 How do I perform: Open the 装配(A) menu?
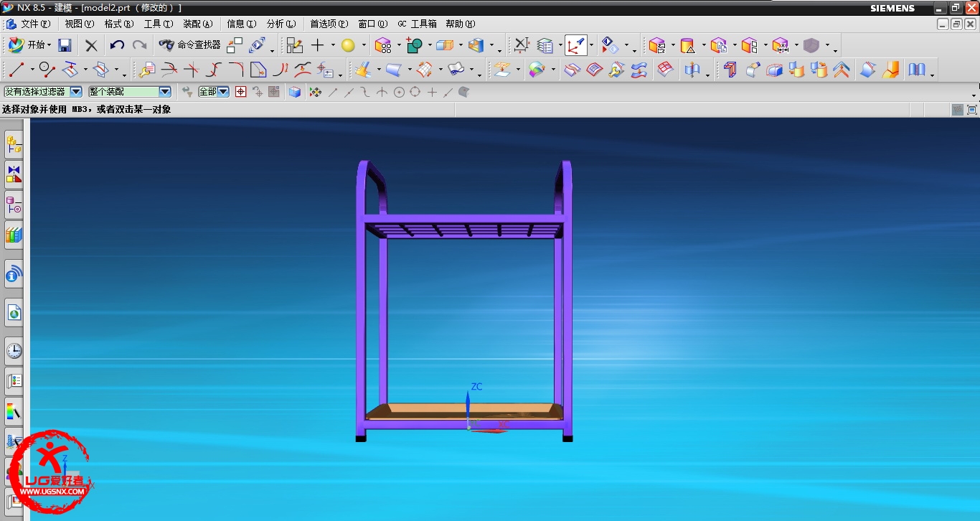pos(198,24)
